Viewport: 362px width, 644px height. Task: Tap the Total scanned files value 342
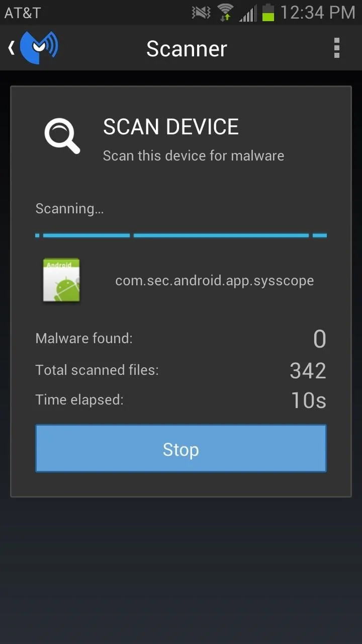(308, 370)
